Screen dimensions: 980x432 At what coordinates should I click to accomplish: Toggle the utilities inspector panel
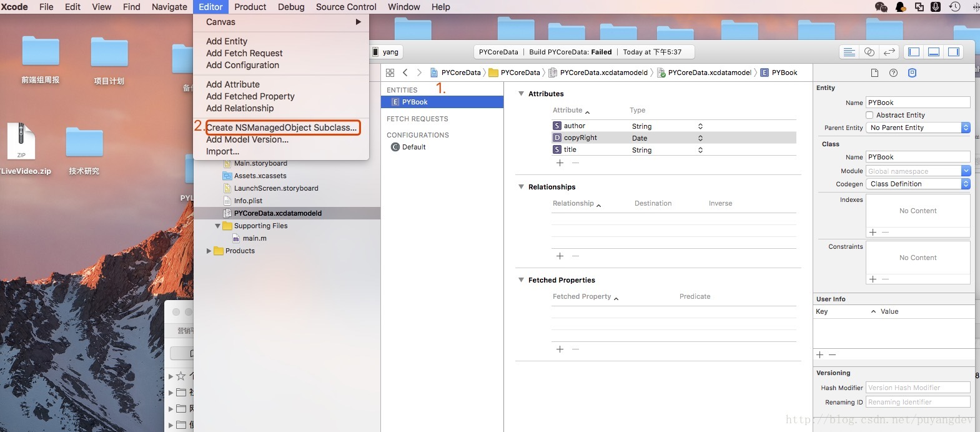(954, 52)
